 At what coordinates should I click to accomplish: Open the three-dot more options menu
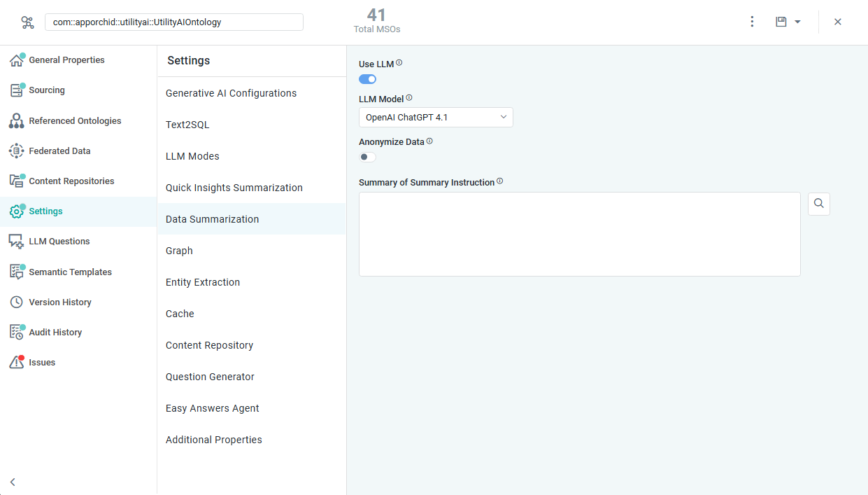pos(752,22)
